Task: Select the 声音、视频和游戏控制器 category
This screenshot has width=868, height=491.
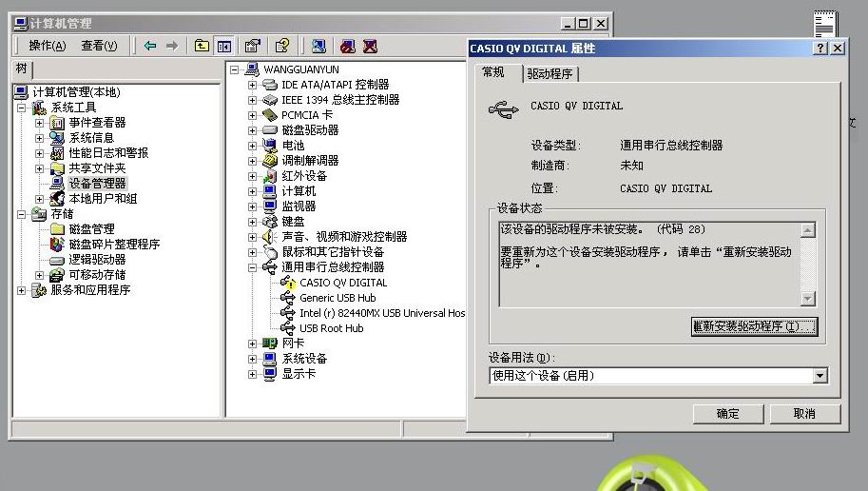Action: (344, 237)
